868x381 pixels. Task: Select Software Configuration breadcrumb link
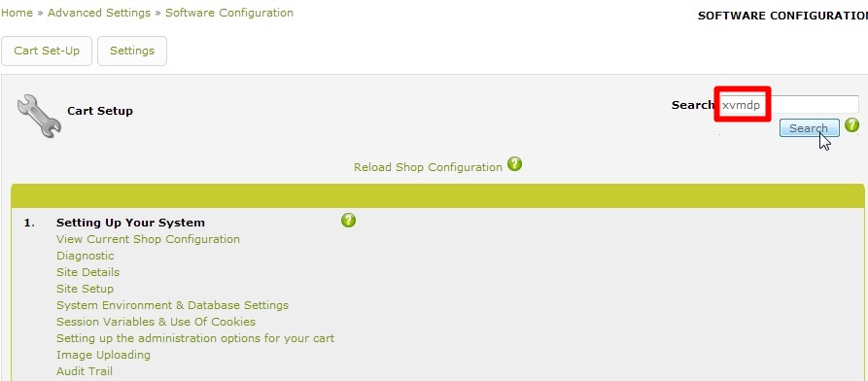pyautogui.click(x=229, y=13)
